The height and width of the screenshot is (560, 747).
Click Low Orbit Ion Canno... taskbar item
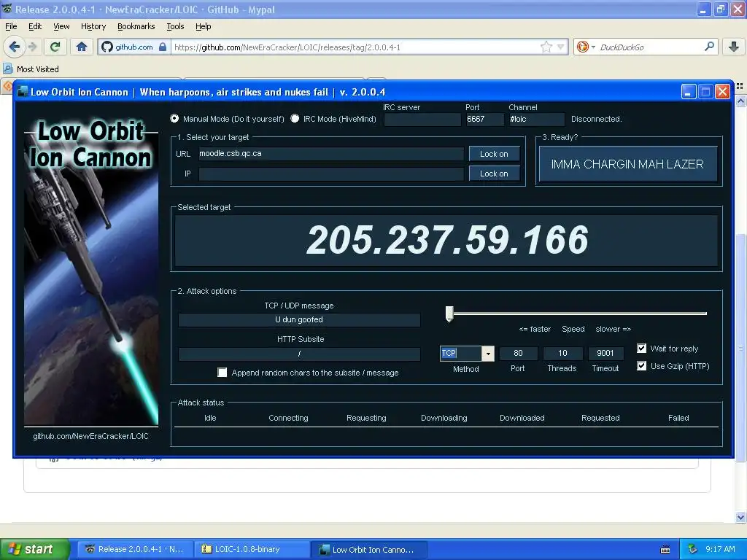(368, 550)
